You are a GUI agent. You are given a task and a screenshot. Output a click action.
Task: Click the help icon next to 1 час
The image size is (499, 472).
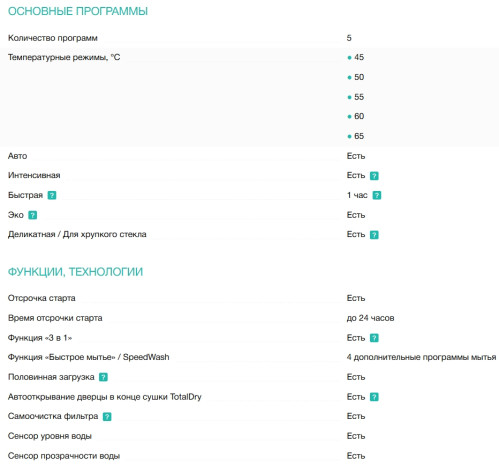(x=377, y=195)
